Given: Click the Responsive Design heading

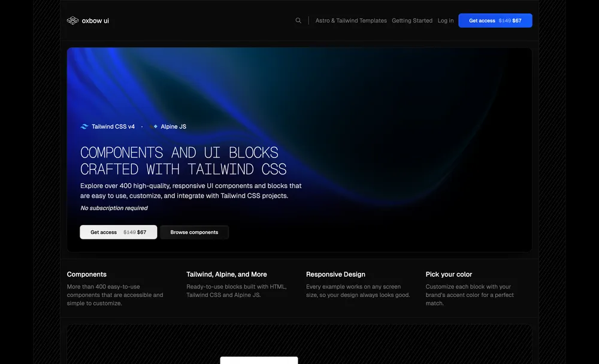Looking at the screenshot, I should pyautogui.click(x=335, y=274).
